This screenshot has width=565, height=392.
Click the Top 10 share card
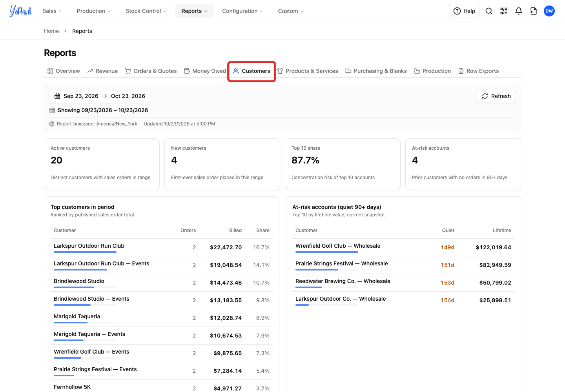tap(343, 164)
